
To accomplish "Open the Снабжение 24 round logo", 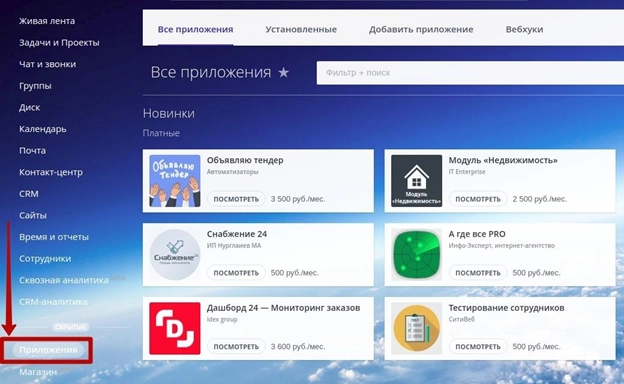I will tap(175, 255).
